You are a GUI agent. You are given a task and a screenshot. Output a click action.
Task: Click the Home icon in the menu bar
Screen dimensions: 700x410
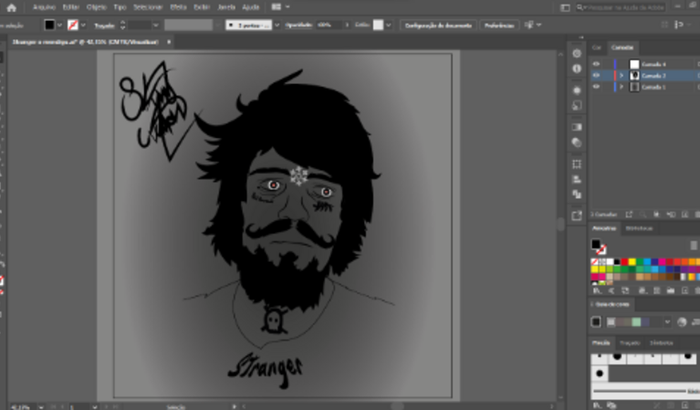click(x=11, y=7)
